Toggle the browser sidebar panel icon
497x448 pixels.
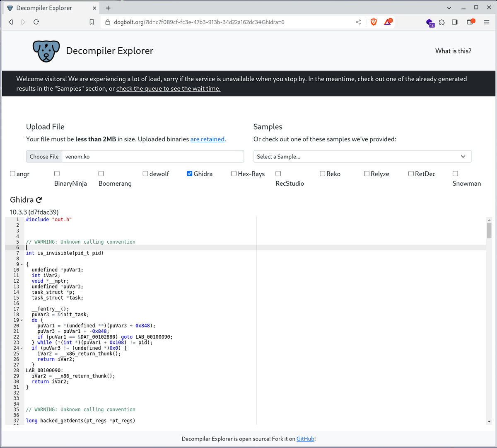click(x=455, y=22)
